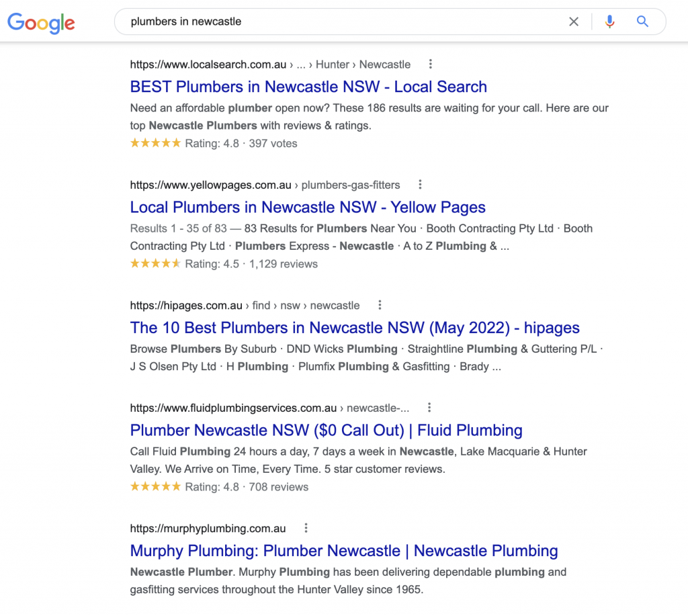Click 'Rating: 4.8 · 708 reviews' text
The image size is (688, 616).
pyautogui.click(x=247, y=487)
